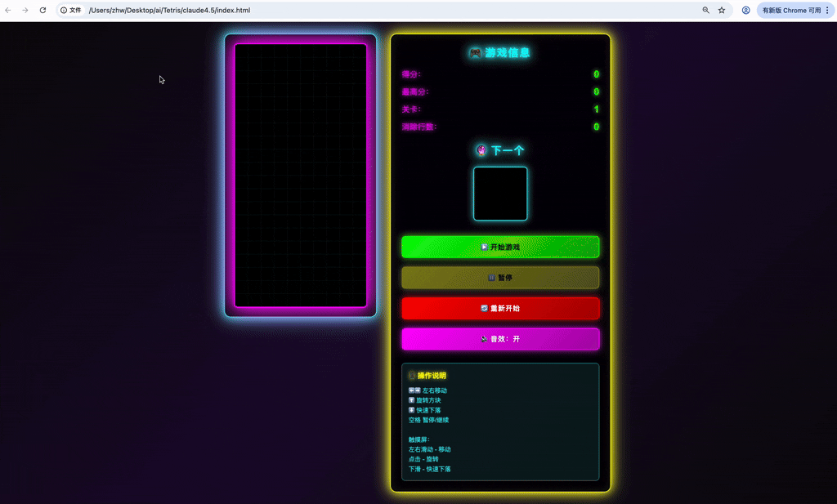Bookmark this page with the star icon
This screenshot has height=504, width=837.
[x=722, y=10]
